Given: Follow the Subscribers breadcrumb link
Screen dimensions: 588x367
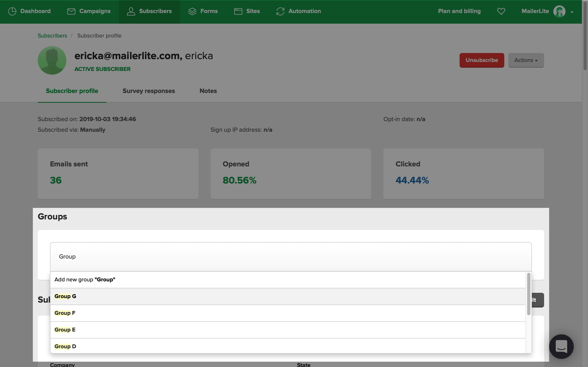Looking at the screenshot, I should 52,36.
